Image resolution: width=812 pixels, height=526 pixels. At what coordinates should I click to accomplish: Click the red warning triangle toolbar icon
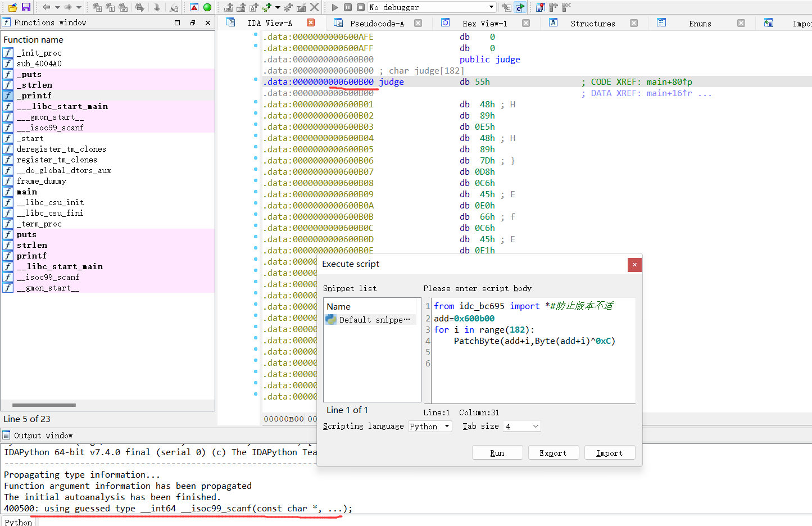coord(194,7)
